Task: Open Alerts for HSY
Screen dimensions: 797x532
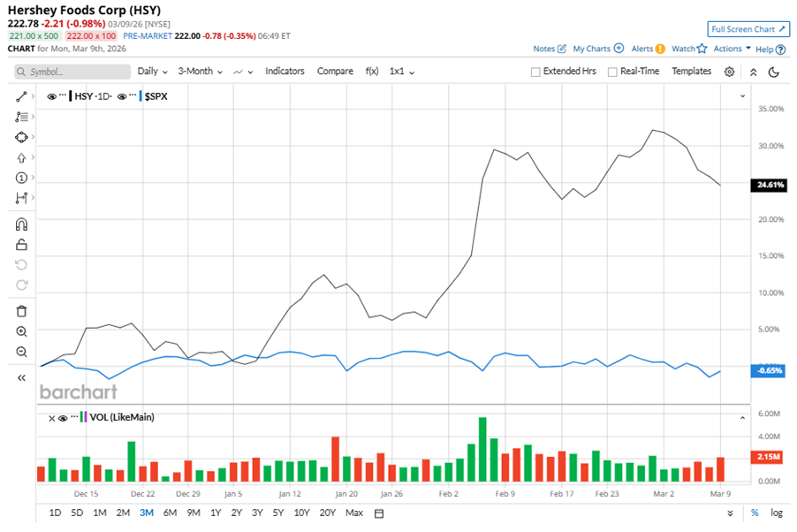Action: (648, 49)
